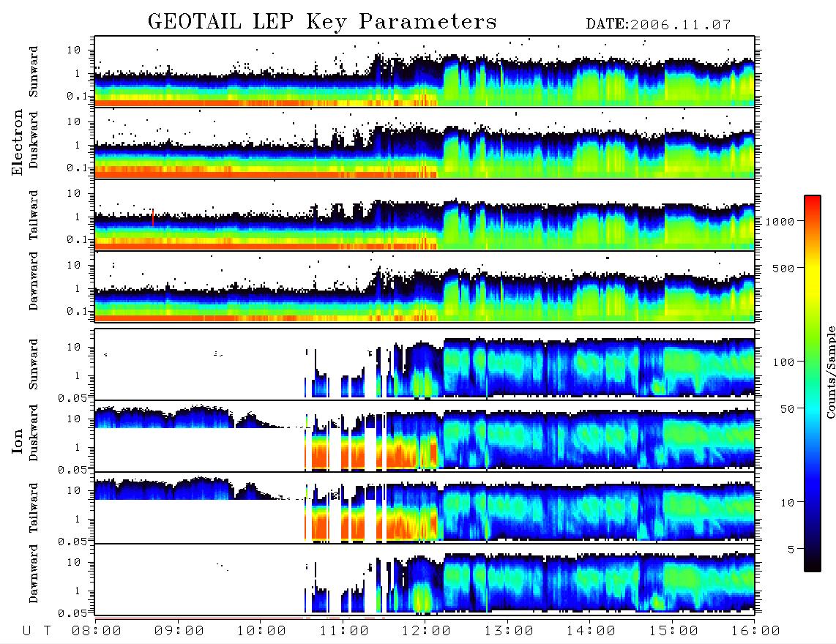Click the "GEOTAIL LEP Key Parameters" title
836x644 pixels.
pyautogui.click(x=322, y=23)
